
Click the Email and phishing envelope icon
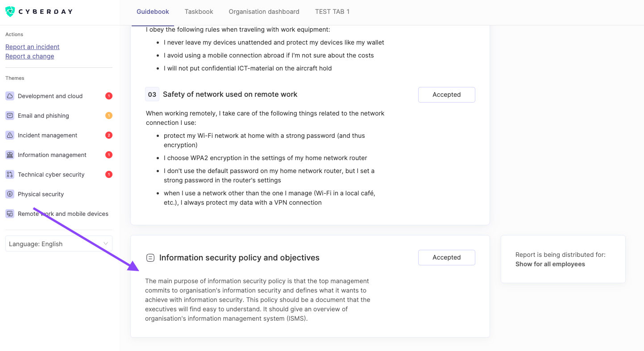(x=10, y=116)
